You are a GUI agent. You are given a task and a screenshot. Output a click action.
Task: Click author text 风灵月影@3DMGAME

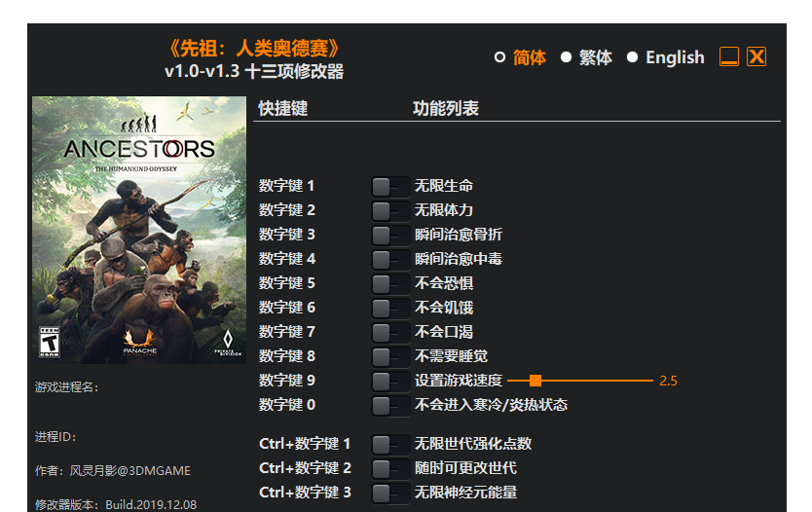point(130,470)
